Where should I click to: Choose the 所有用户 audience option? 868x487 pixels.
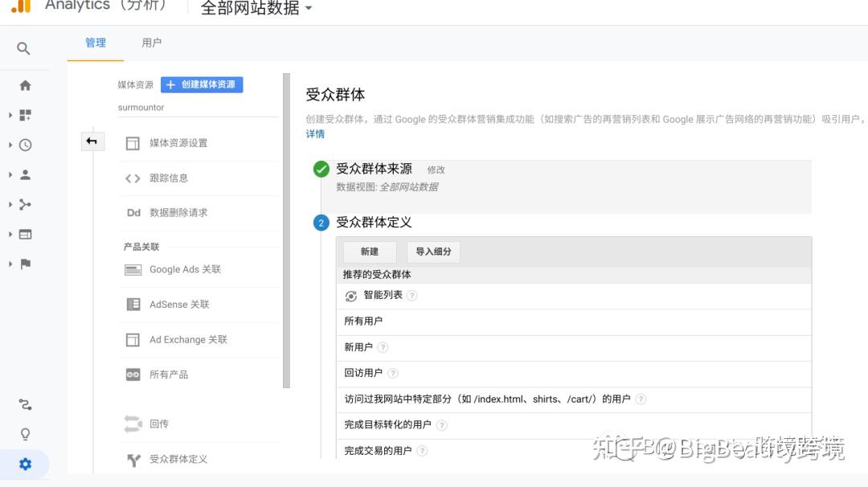click(x=574, y=321)
